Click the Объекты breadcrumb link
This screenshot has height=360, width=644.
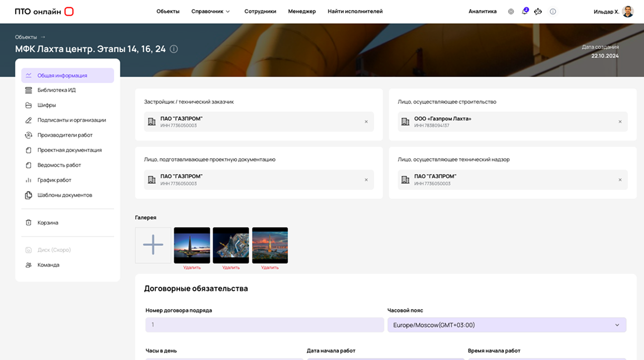pyautogui.click(x=26, y=37)
